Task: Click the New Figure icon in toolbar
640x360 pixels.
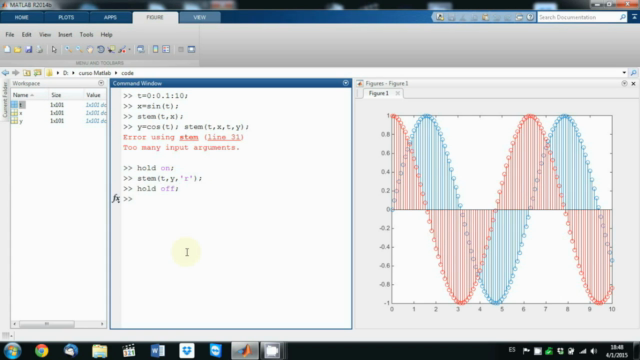Action: (x=7, y=49)
